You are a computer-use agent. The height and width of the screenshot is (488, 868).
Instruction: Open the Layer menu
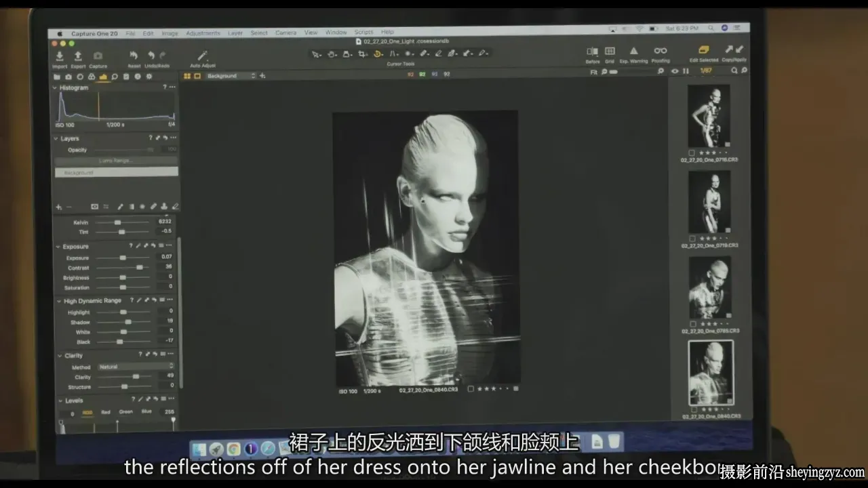coord(235,33)
